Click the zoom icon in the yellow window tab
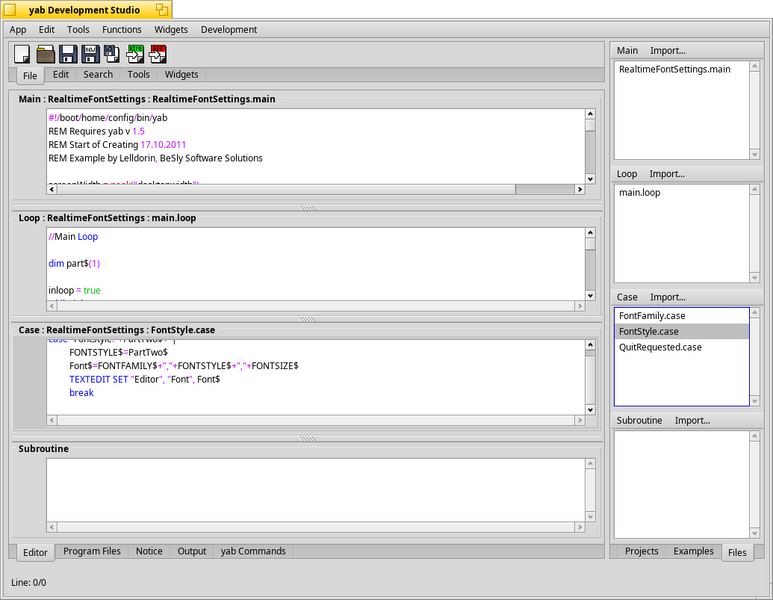 click(x=162, y=9)
